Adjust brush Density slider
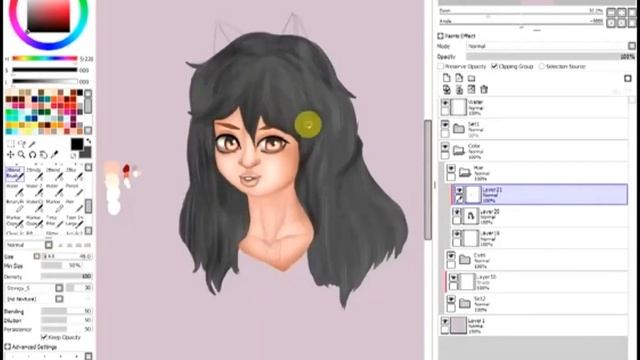The width and height of the screenshot is (640, 360). (x=67, y=277)
